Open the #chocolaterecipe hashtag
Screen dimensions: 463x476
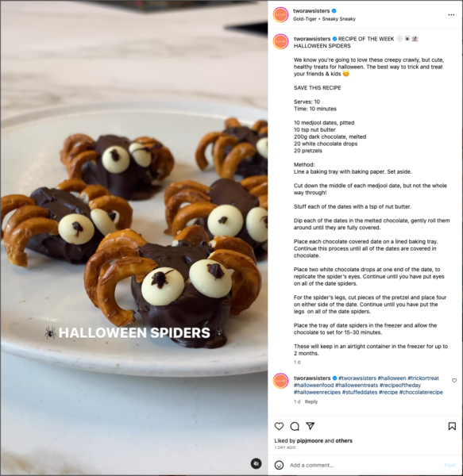pos(421,392)
